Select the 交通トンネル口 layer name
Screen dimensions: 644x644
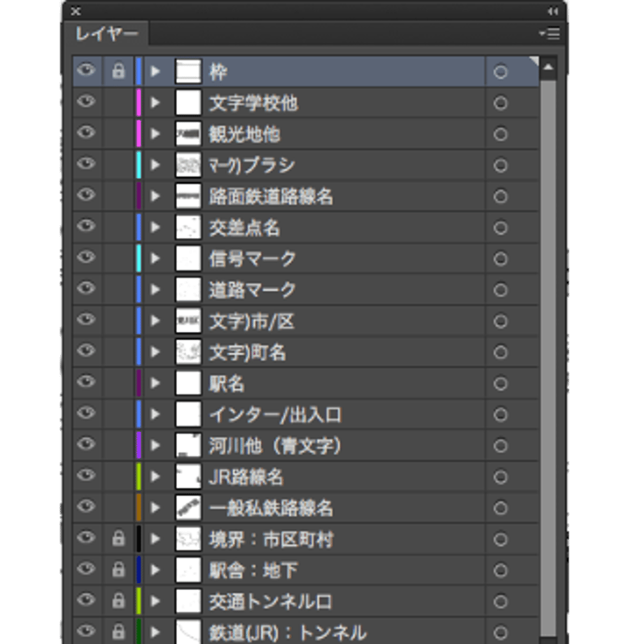(271, 602)
